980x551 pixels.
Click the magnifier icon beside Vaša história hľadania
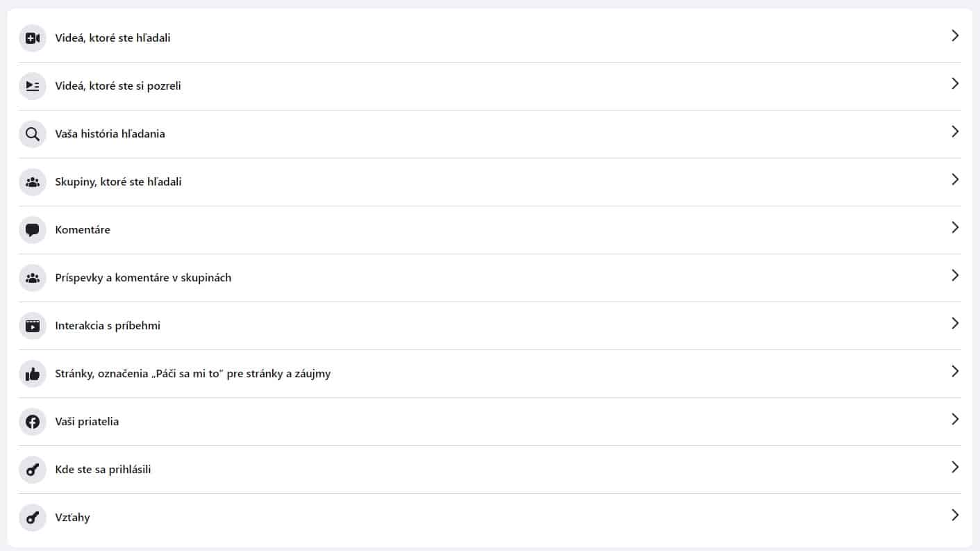[33, 134]
